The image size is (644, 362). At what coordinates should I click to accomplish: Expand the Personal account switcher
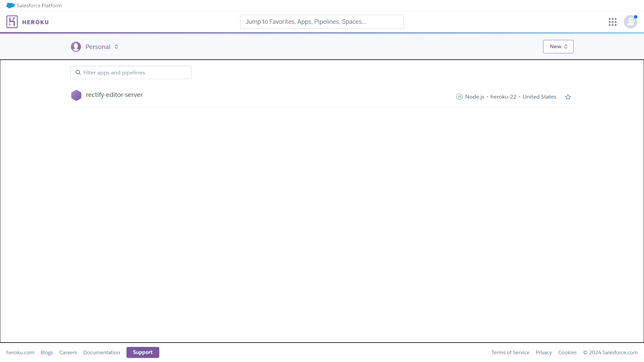[x=116, y=47]
